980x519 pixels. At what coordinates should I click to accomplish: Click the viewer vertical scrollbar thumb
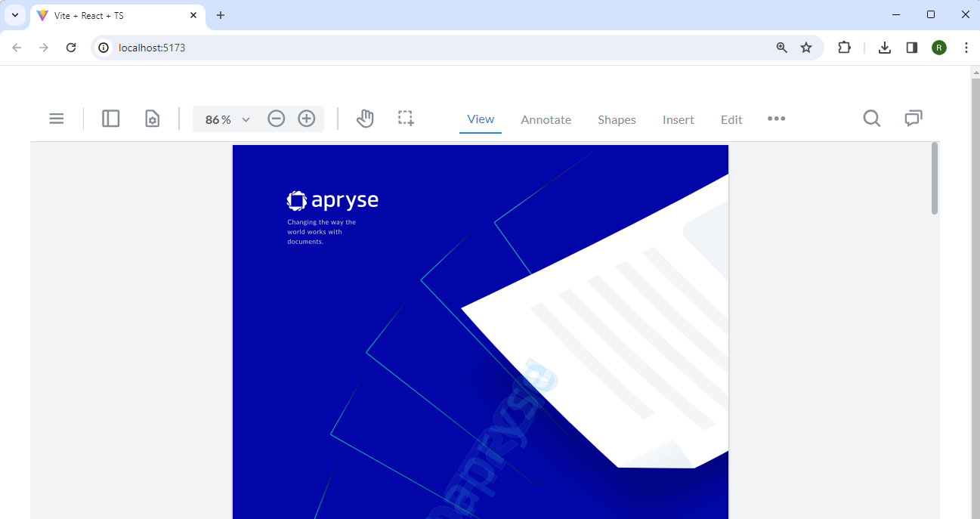coord(935,178)
